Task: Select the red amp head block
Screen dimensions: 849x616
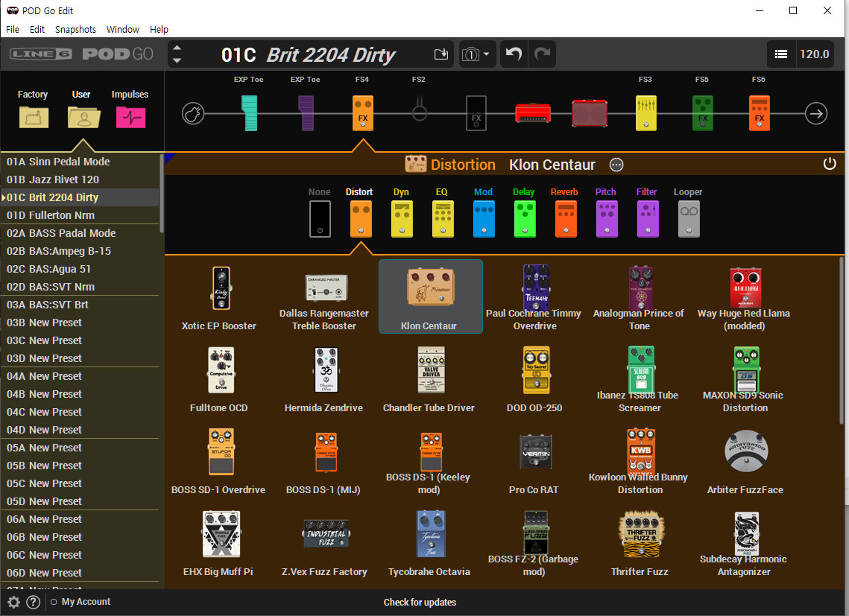Action: (x=533, y=112)
